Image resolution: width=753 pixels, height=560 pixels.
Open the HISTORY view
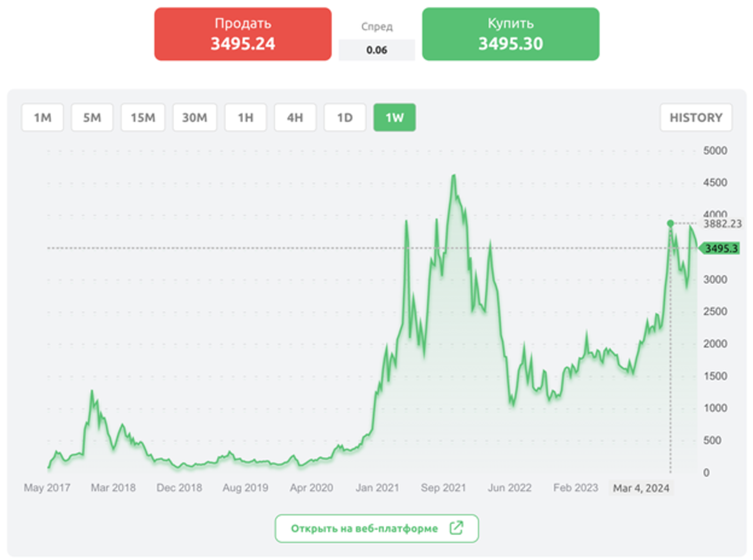point(696,118)
